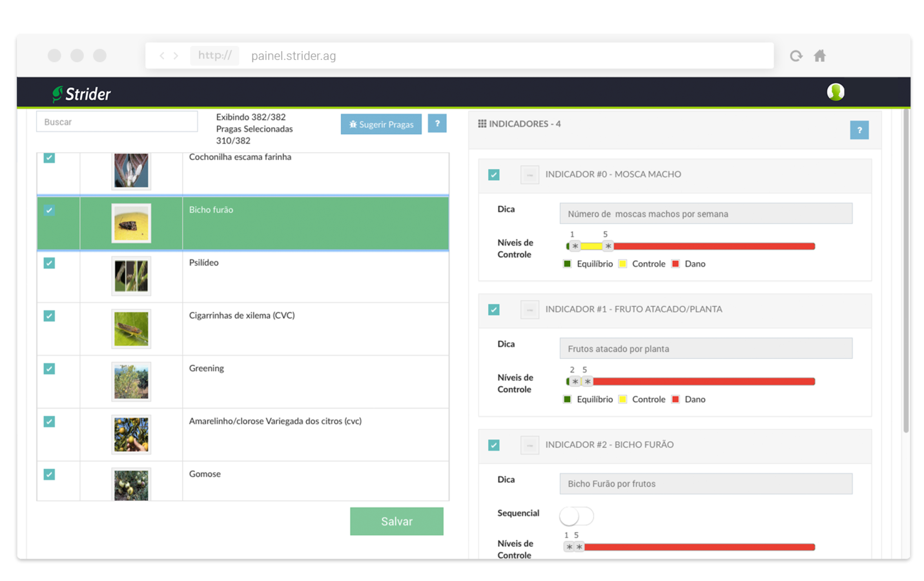Click the Strider logo in header
924x581 pixels.
pos(81,94)
